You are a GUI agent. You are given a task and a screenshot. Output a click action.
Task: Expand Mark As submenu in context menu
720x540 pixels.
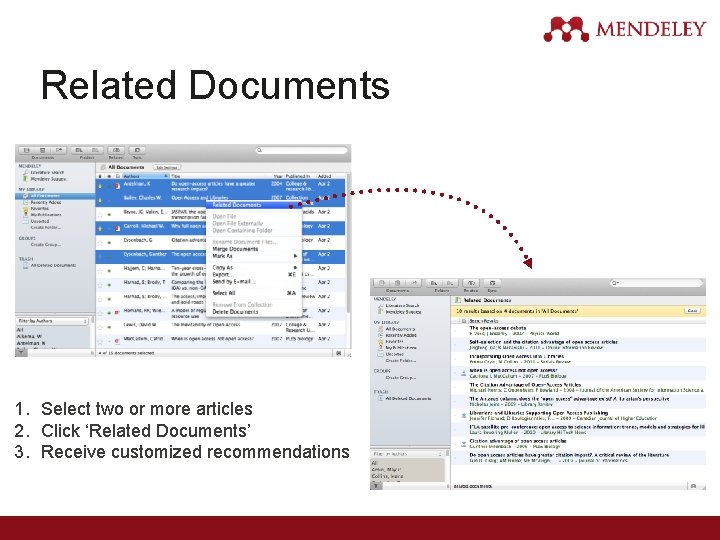pos(255,256)
